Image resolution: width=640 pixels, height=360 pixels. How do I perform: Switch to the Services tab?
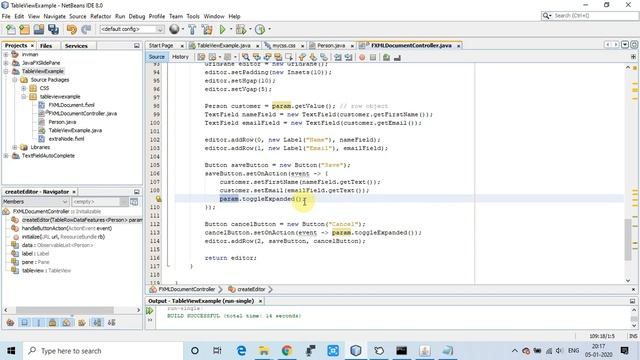coord(76,46)
